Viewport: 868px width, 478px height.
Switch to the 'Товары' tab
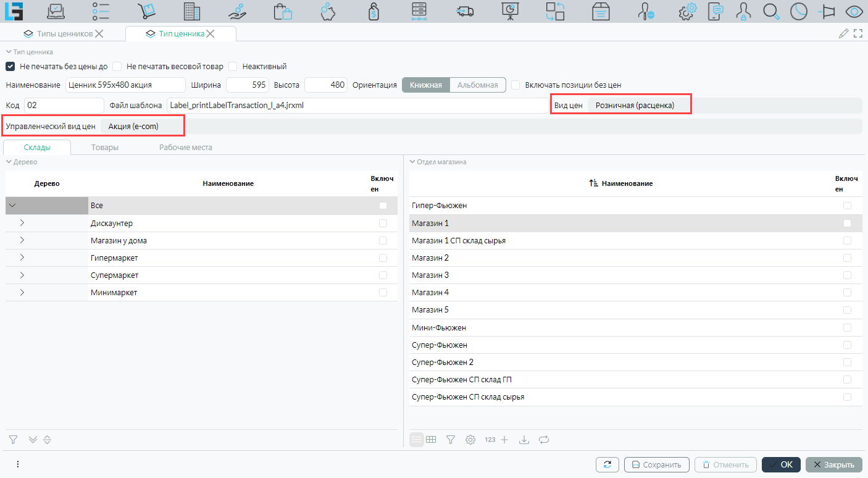tap(105, 148)
